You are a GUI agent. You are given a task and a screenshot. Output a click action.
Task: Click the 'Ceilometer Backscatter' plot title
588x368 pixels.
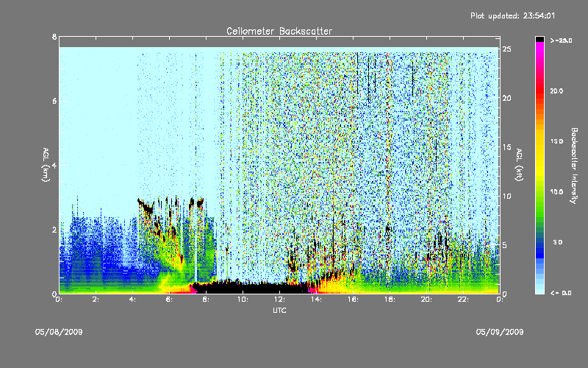[279, 31]
